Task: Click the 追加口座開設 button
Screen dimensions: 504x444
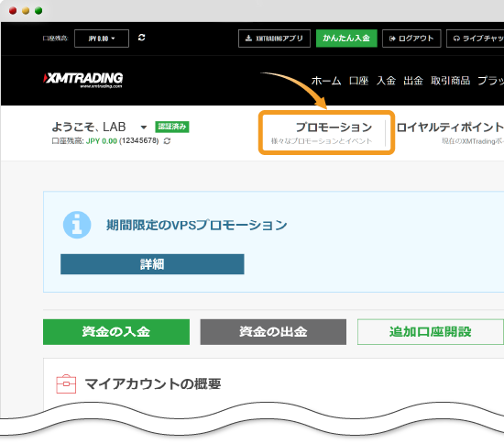Action: click(x=431, y=332)
